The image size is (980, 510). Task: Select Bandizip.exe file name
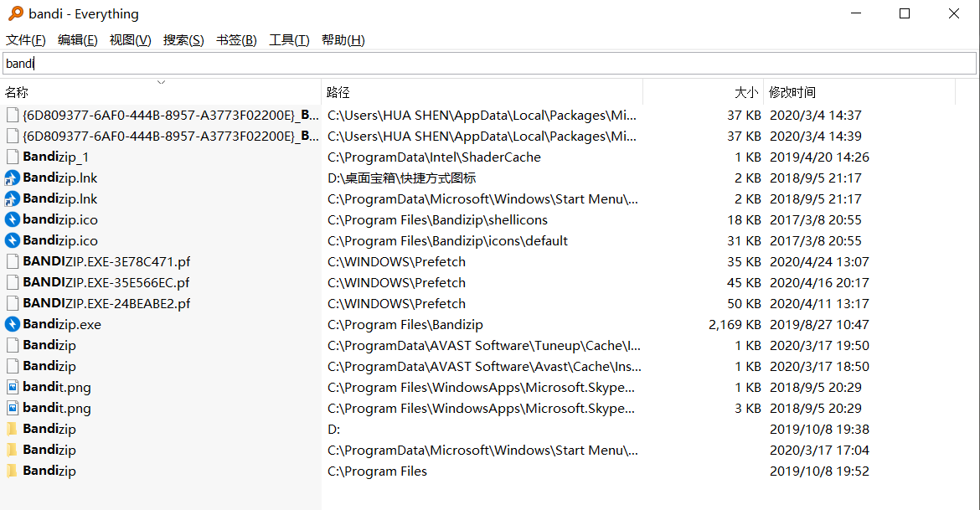(62, 324)
